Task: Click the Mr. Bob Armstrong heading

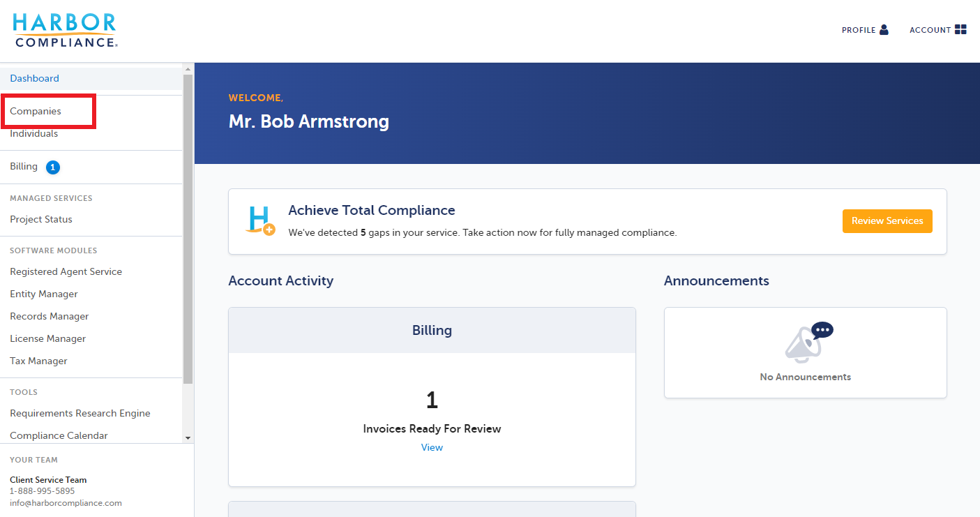Action: tap(309, 122)
